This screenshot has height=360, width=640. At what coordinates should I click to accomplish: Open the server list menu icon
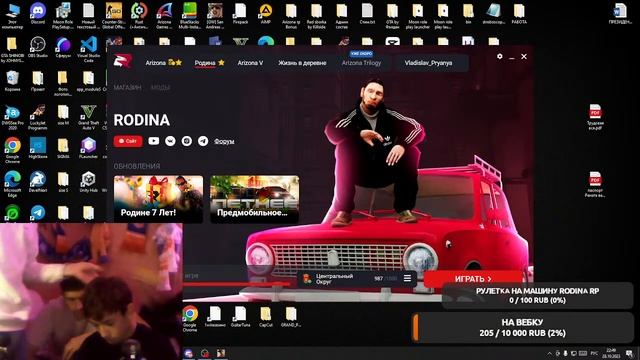(407, 278)
